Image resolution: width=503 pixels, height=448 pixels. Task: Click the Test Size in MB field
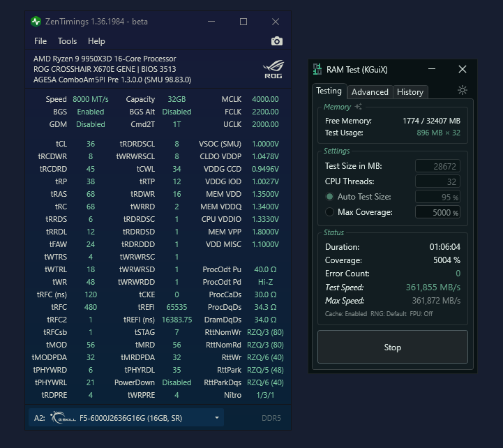437,166
